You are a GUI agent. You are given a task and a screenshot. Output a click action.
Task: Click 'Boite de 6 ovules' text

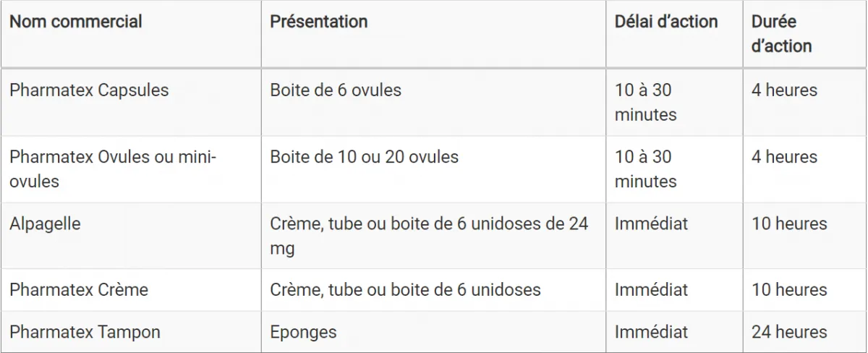point(336,90)
